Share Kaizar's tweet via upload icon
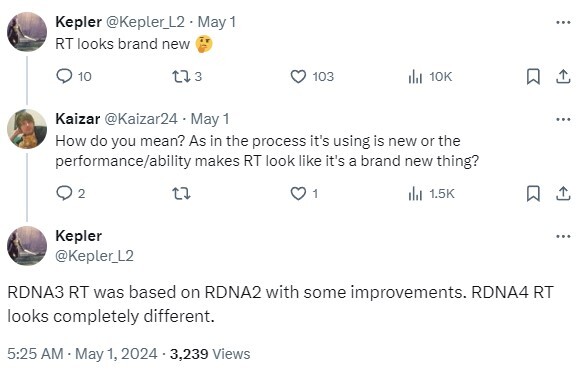This screenshot has height=373, width=585. pos(563,194)
